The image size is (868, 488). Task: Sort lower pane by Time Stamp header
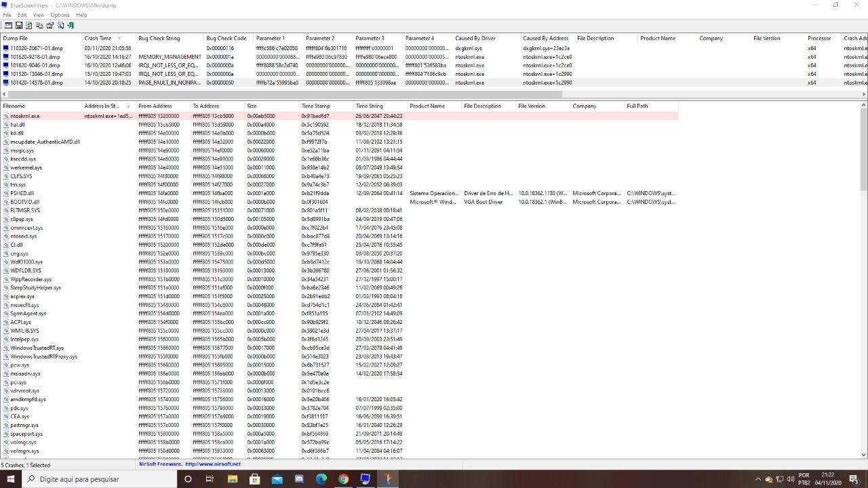tap(326, 106)
